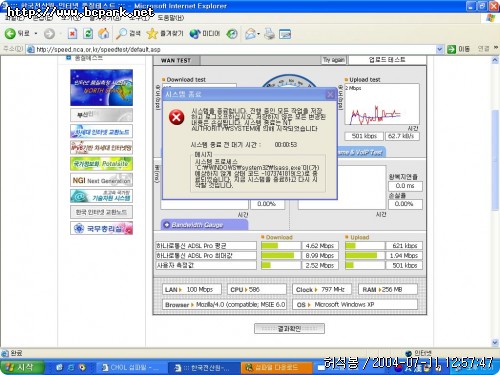Switch to the CHOL taskbar window
The width and height of the screenshot is (500, 375).
(x=131, y=367)
